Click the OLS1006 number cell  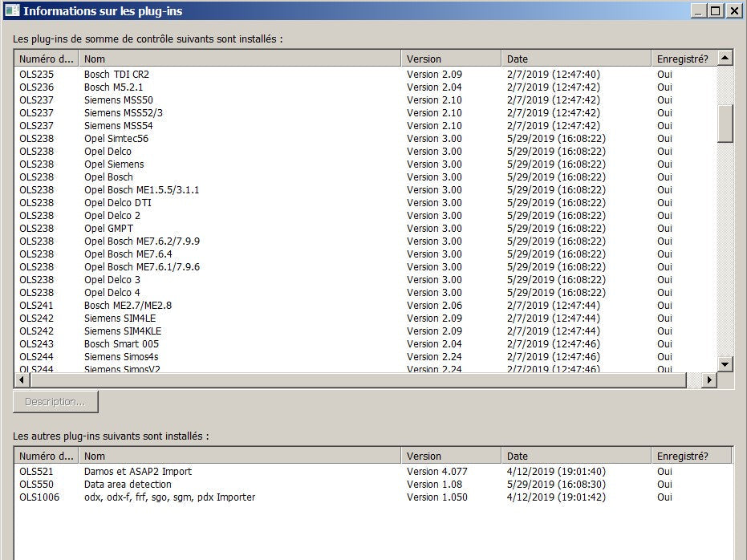point(39,497)
